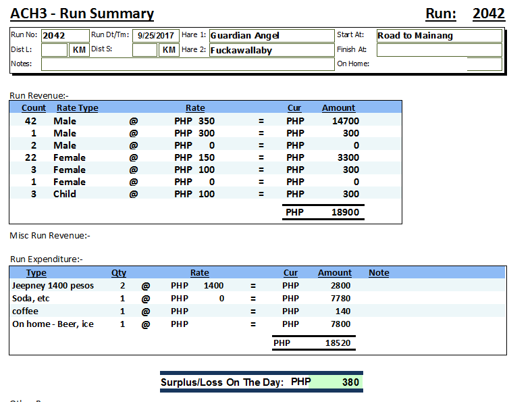Click the Count column header
Screen dimensions: 532x402
coord(34,107)
